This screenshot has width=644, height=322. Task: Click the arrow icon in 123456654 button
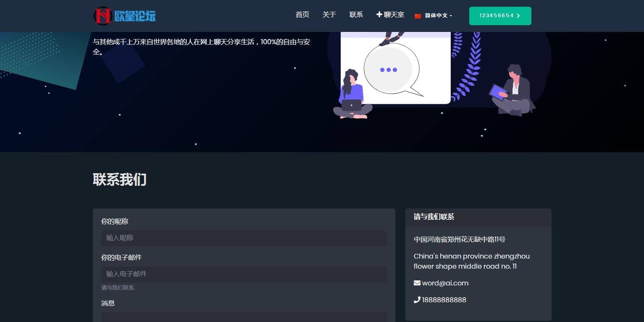coord(518,16)
